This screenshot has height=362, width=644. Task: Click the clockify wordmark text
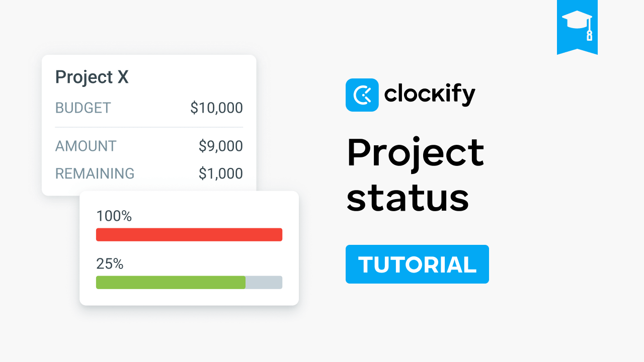pyautogui.click(x=429, y=95)
